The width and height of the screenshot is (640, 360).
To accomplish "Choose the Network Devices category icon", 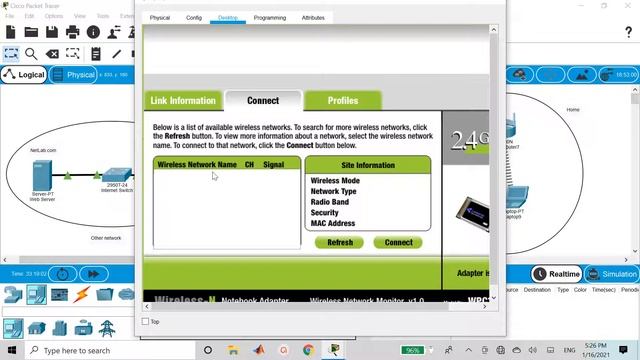I will point(13,295).
